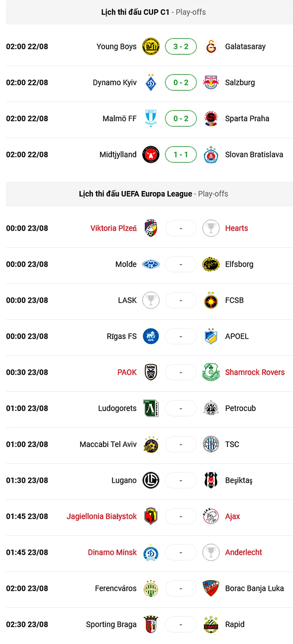Click the Shamrock Rovers crest

[211, 372]
